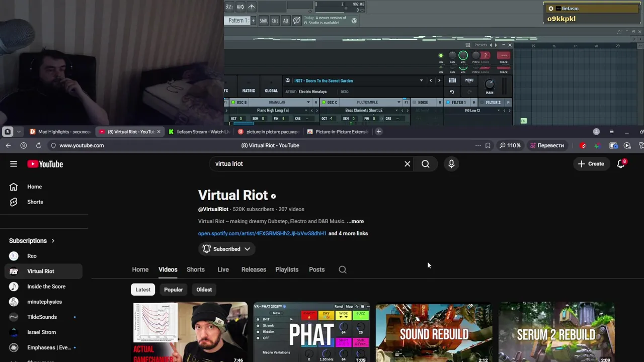Expand the Subscriptions section arrow

tap(53, 241)
